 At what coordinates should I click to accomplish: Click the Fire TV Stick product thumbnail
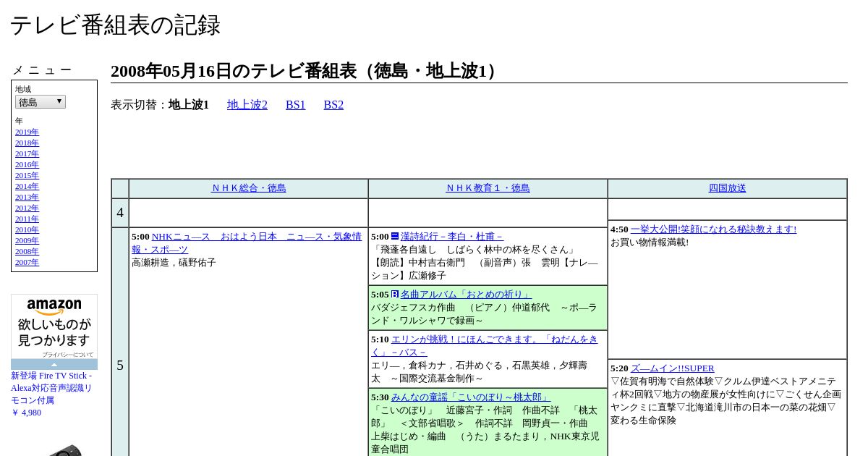[x=65, y=449]
